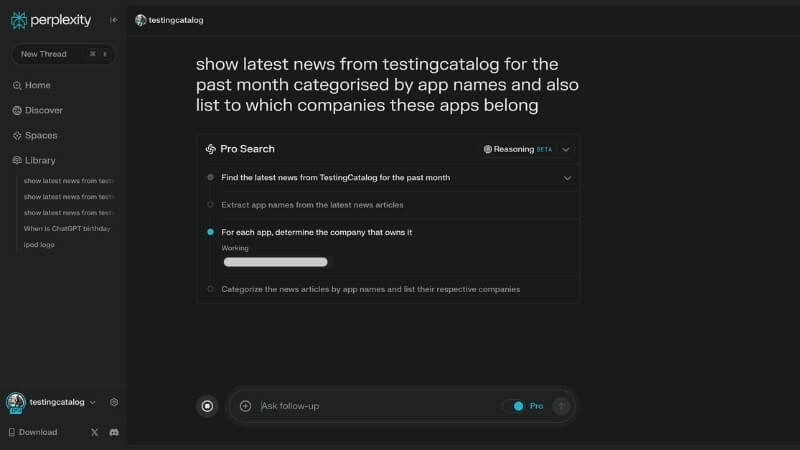Click the stop generation icon

[x=207, y=406]
